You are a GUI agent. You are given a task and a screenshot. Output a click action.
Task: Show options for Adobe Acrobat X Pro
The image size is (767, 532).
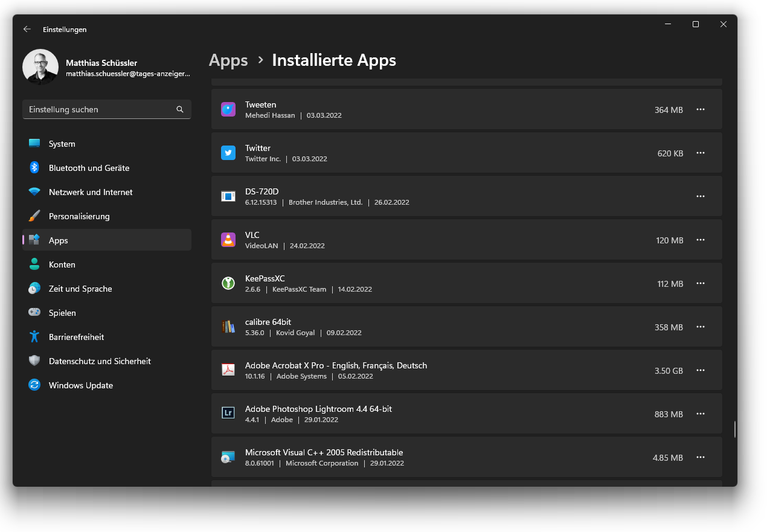click(x=701, y=370)
